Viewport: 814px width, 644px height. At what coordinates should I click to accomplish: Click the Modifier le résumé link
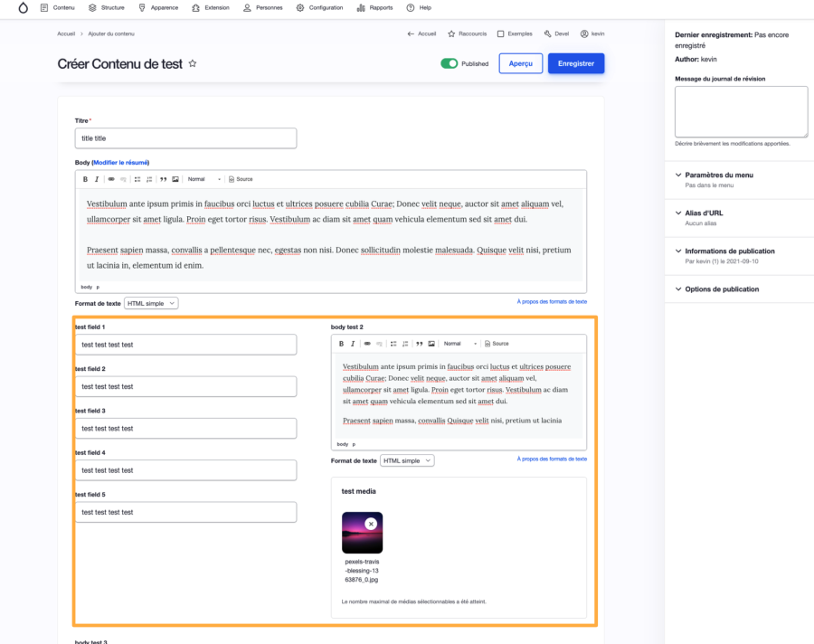(121, 163)
